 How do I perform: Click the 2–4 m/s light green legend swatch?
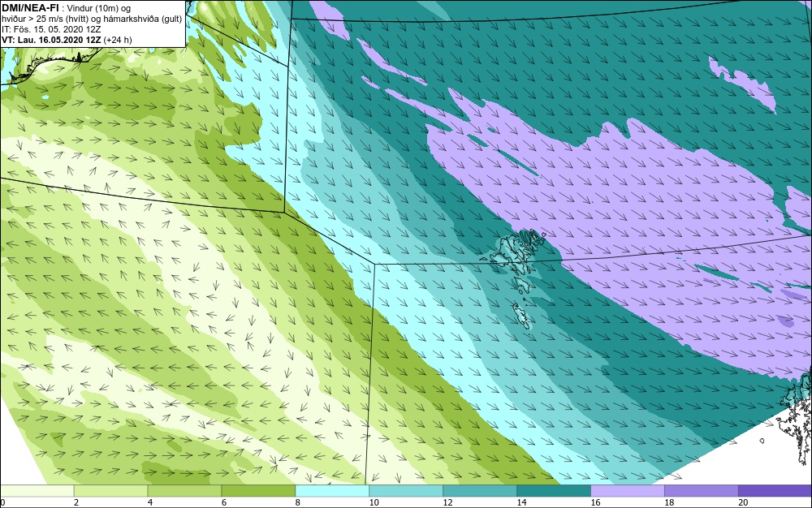[110, 490]
